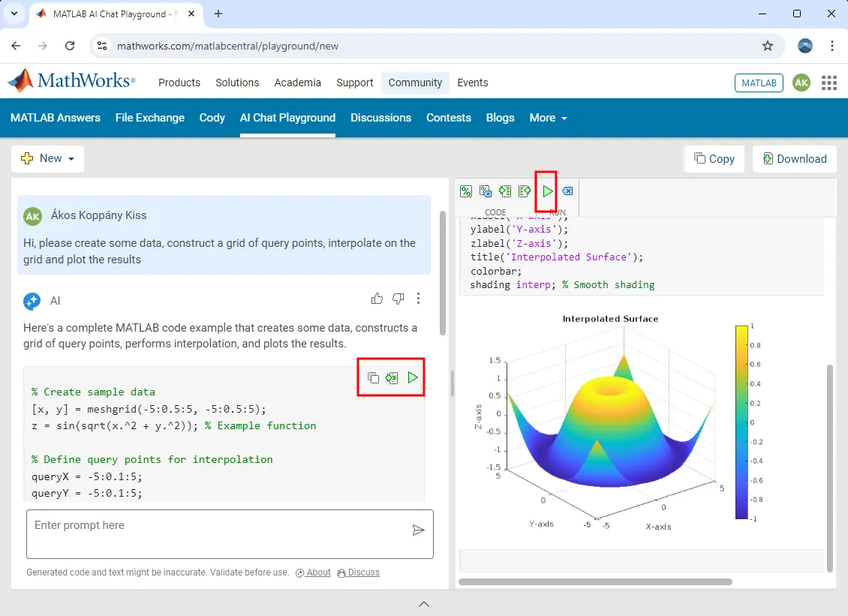848x616 pixels.
Task: Click the Interpolated Surface plot
Action: (610, 422)
